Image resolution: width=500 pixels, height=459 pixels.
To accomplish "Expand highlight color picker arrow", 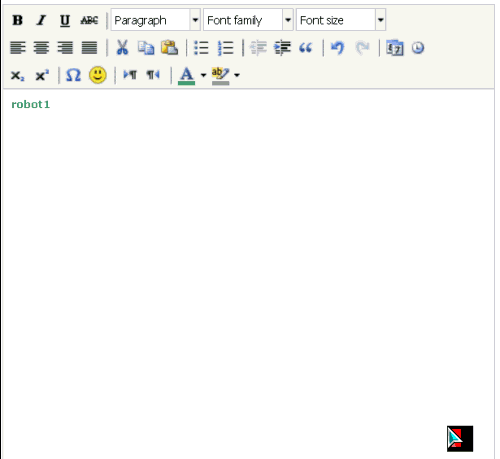I will (237, 75).
